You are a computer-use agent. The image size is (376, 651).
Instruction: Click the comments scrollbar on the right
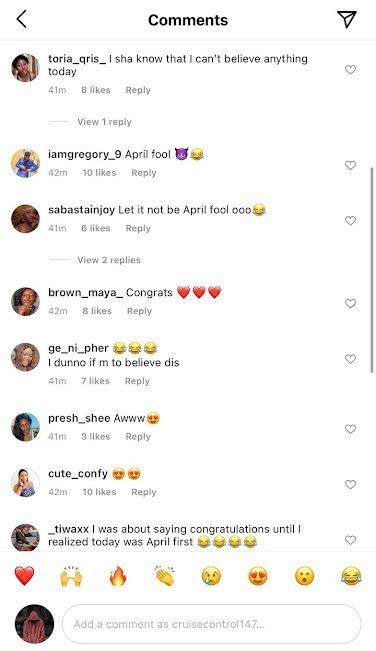tap(371, 270)
